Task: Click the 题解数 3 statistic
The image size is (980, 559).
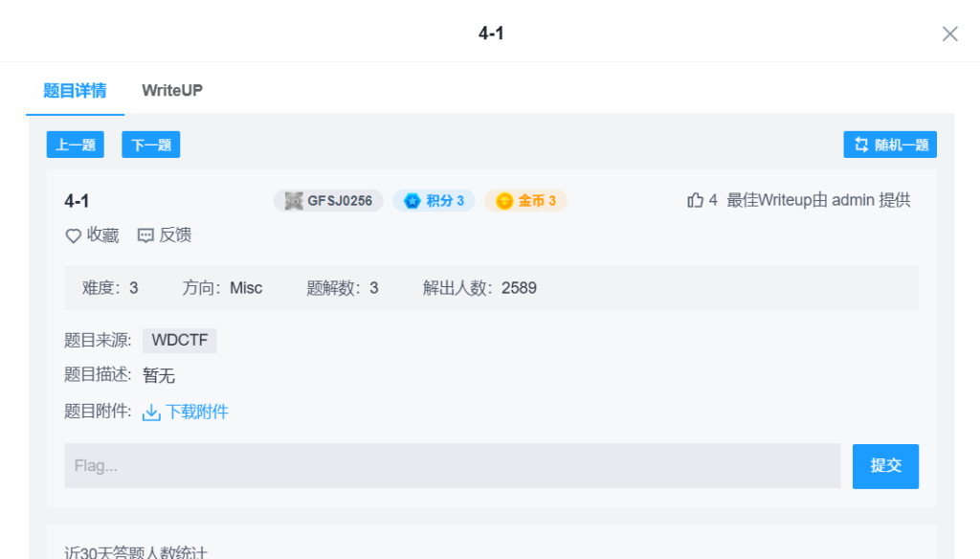Action: [x=343, y=288]
